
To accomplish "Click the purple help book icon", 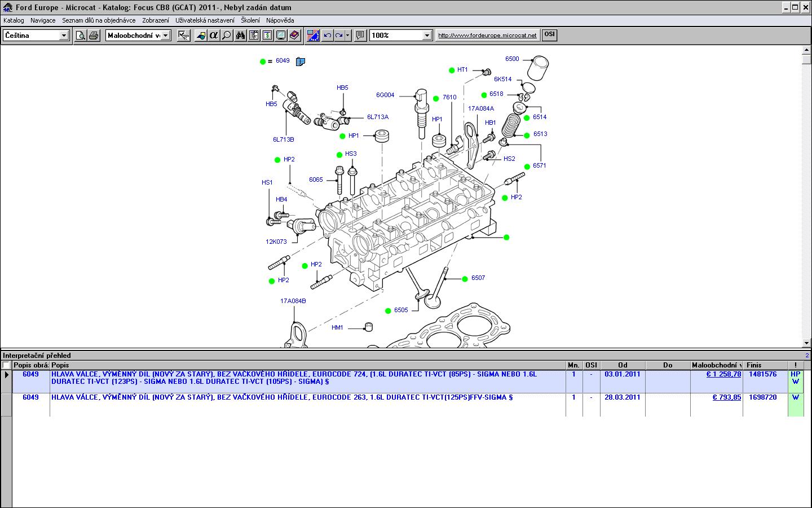I will point(294,36).
